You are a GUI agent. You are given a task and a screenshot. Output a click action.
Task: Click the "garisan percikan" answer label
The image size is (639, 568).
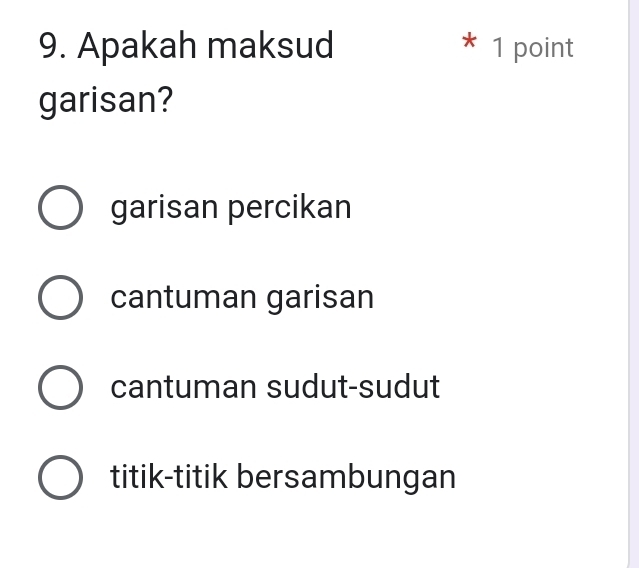(x=231, y=209)
